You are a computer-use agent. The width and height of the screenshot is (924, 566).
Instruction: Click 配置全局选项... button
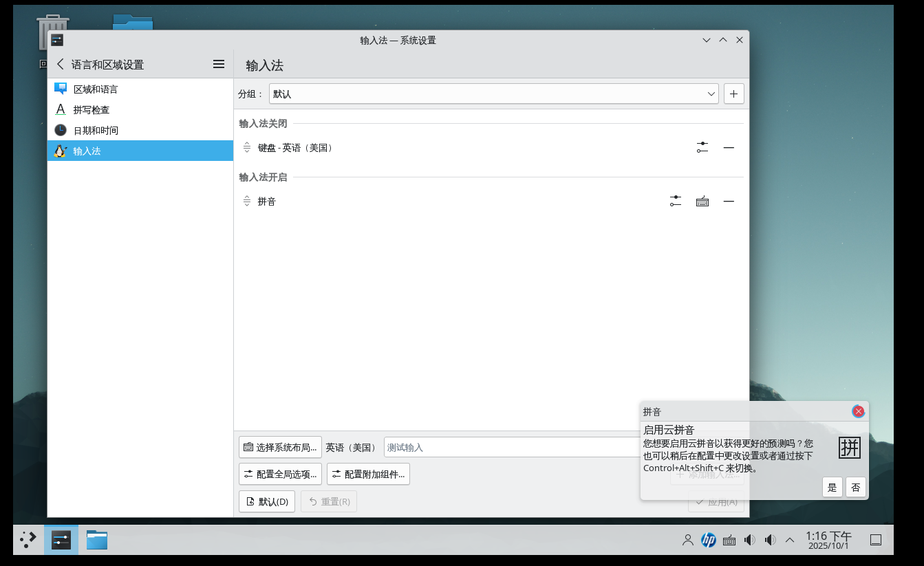point(280,474)
